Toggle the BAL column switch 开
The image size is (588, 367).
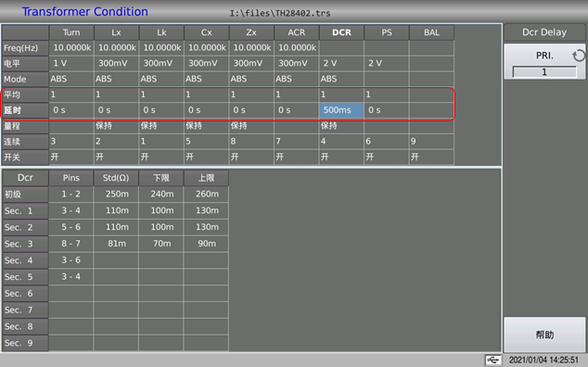coord(431,157)
